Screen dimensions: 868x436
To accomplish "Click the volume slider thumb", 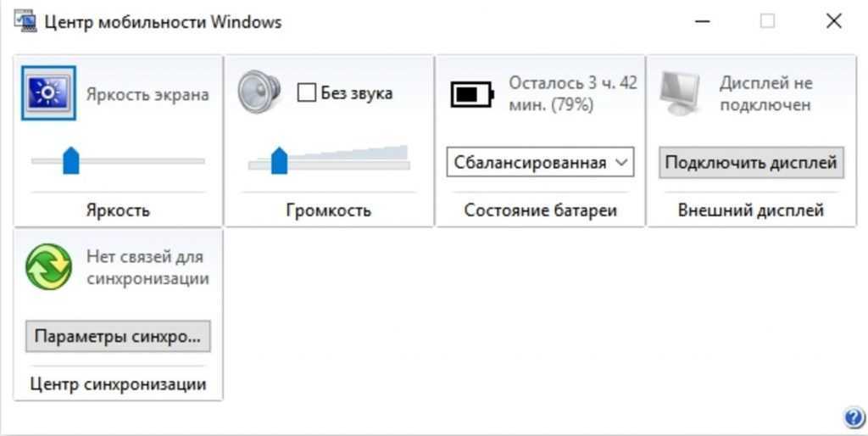I will [279, 159].
